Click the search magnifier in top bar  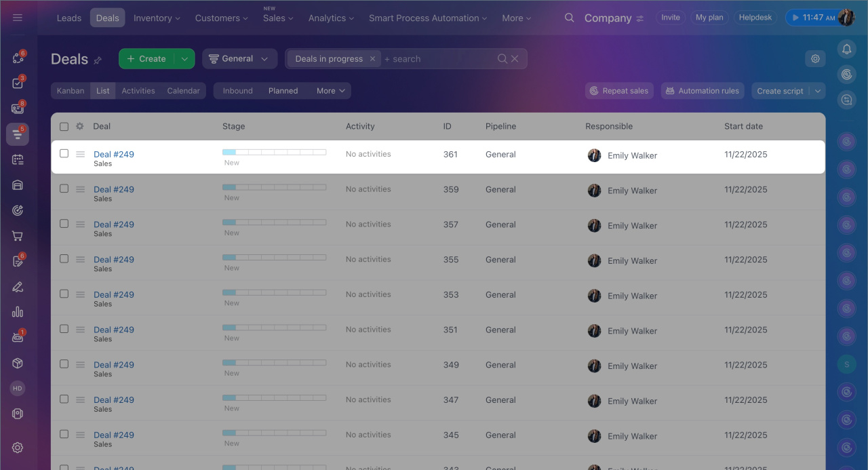point(570,18)
